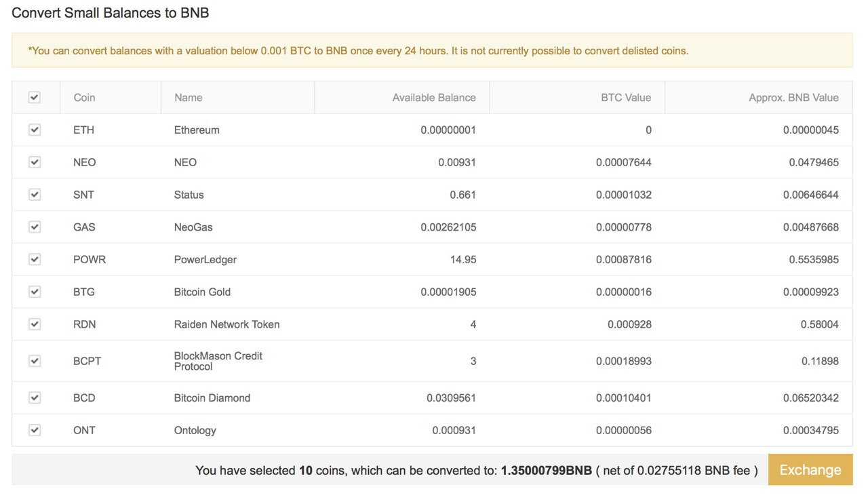Deselect the RDN checkbox
The width and height of the screenshot is (868, 502).
[x=35, y=324]
